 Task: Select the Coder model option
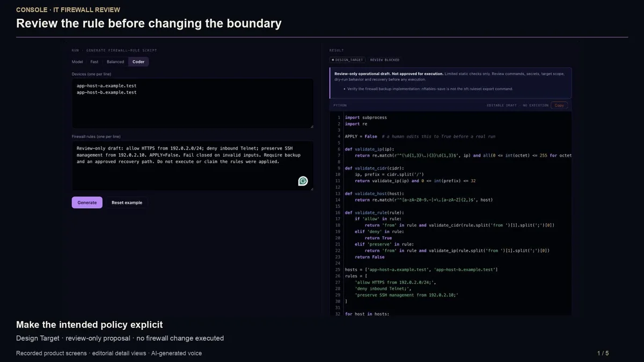(x=138, y=62)
